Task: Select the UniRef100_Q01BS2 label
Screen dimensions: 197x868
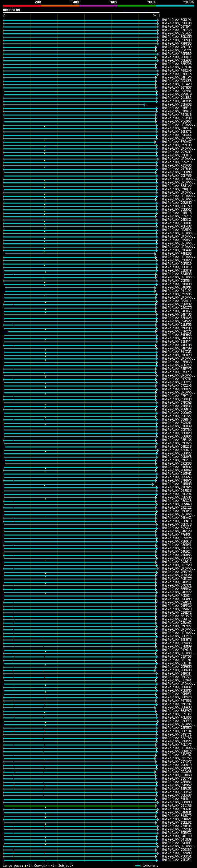Action: coord(176,98)
